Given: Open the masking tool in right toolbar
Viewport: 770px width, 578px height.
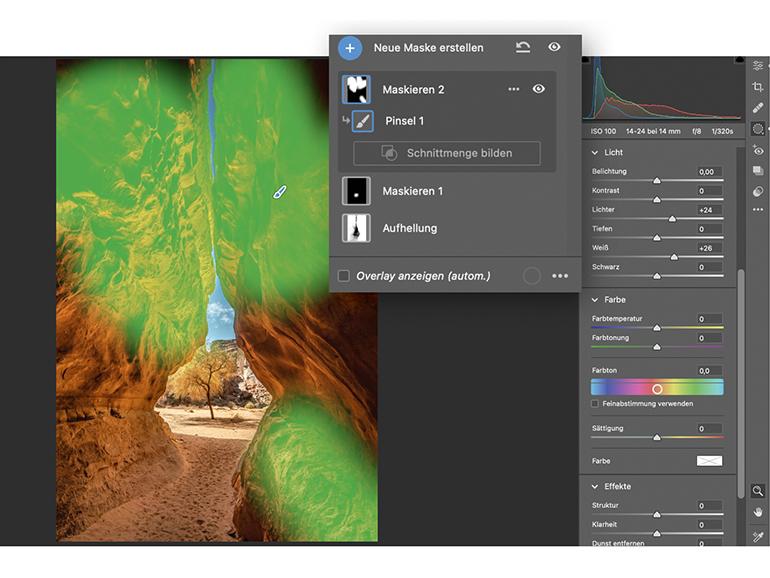Looking at the screenshot, I should 758,129.
